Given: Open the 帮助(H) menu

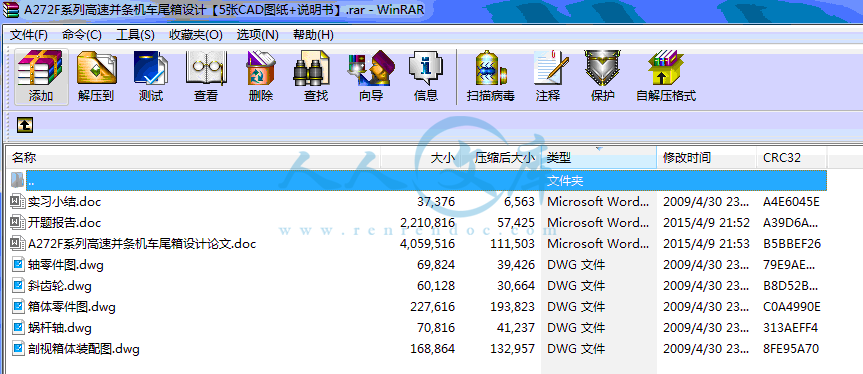Looking at the screenshot, I should coord(313,35).
